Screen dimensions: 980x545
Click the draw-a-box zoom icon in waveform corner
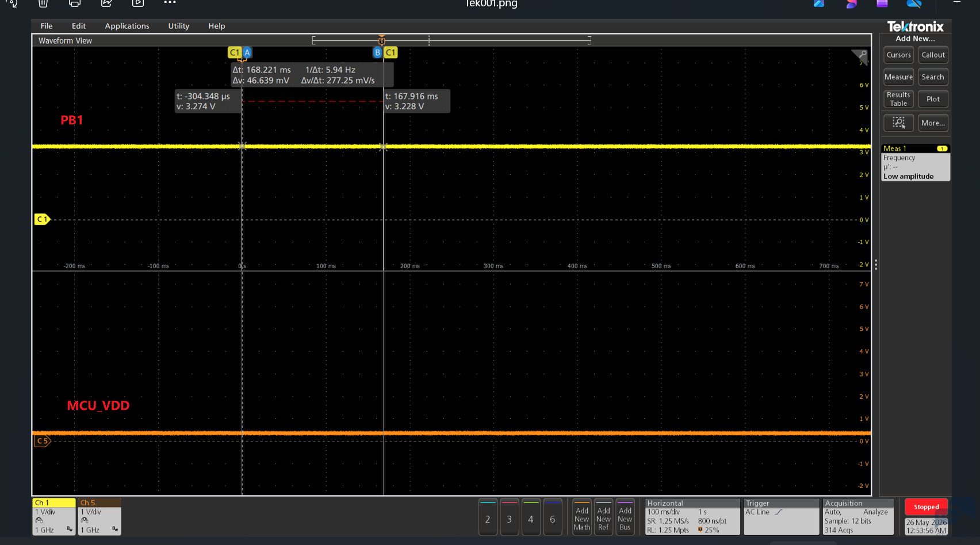pyautogui.click(x=860, y=56)
